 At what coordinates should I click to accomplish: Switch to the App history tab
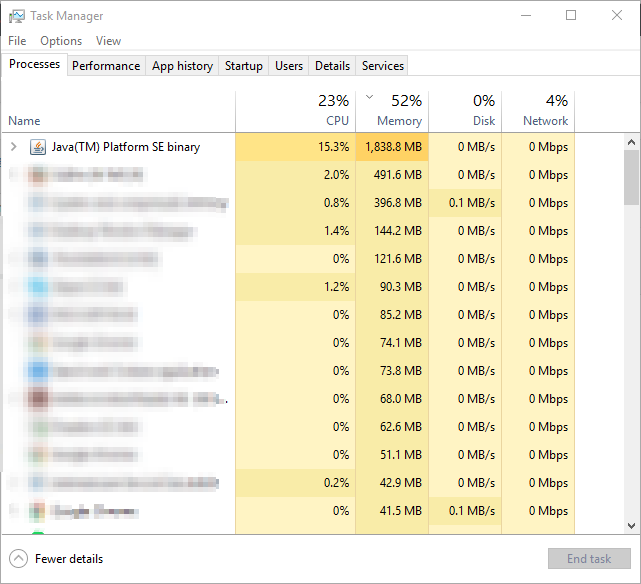click(x=182, y=66)
